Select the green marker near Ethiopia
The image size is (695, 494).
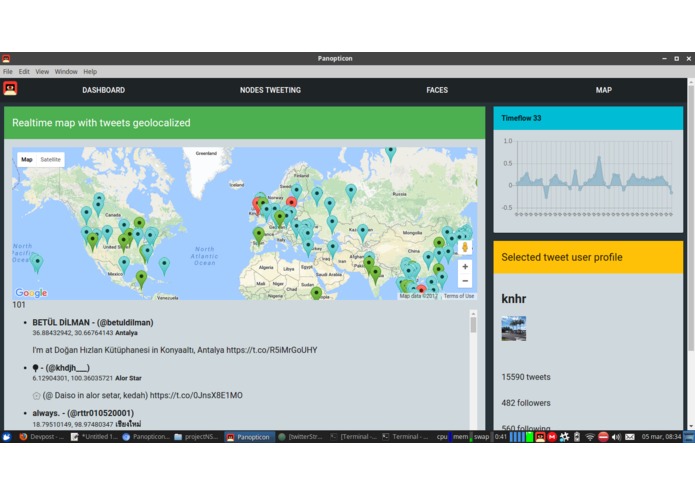tap(316, 293)
